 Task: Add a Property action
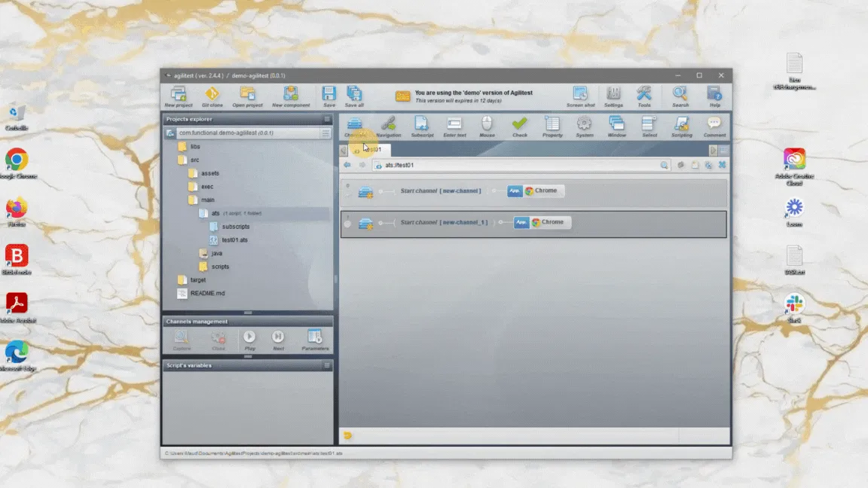pos(552,127)
